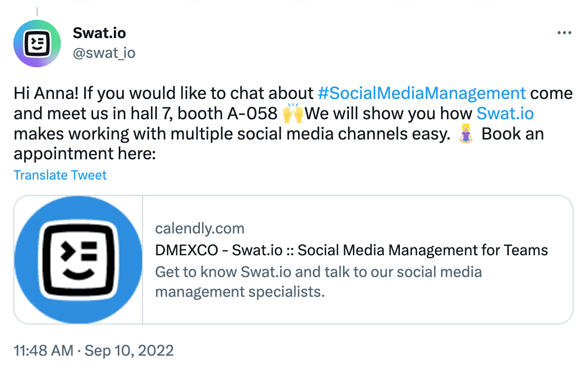Open the three-dot more options menu
The height and width of the screenshot is (374, 588).
pyautogui.click(x=564, y=33)
